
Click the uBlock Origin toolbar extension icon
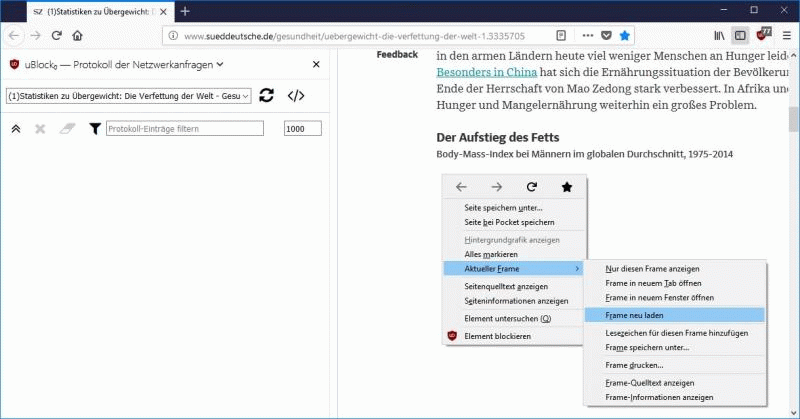764,34
